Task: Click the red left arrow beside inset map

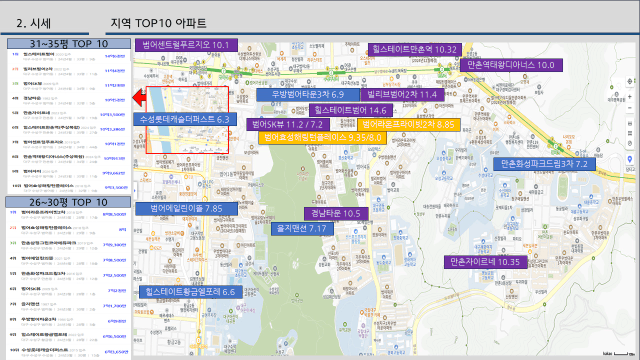Action: pyautogui.click(x=140, y=98)
